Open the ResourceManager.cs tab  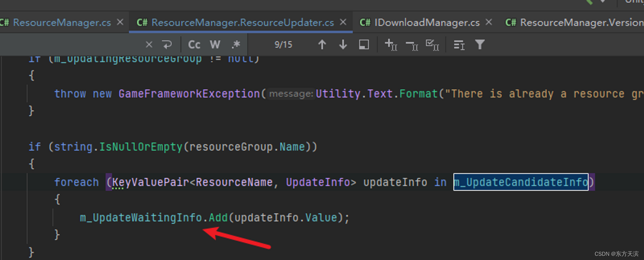click(x=62, y=23)
